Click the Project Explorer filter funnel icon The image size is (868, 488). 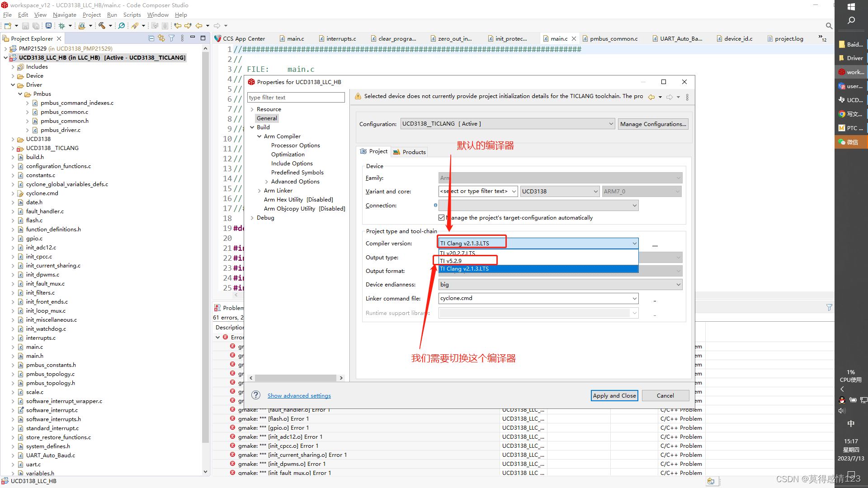(x=172, y=38)
